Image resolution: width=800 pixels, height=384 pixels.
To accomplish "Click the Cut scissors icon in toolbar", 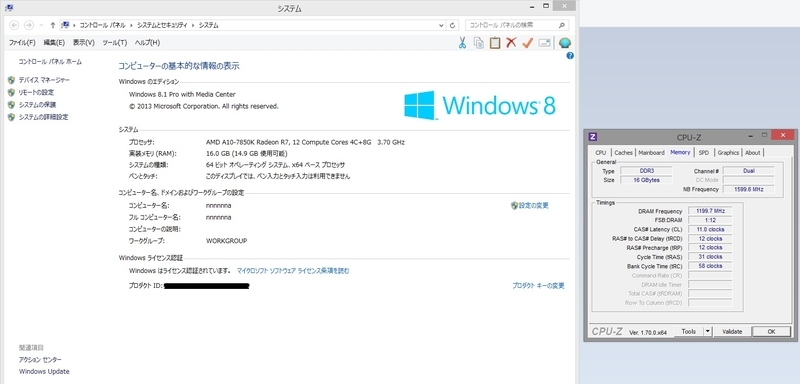I will click(462, 43).
